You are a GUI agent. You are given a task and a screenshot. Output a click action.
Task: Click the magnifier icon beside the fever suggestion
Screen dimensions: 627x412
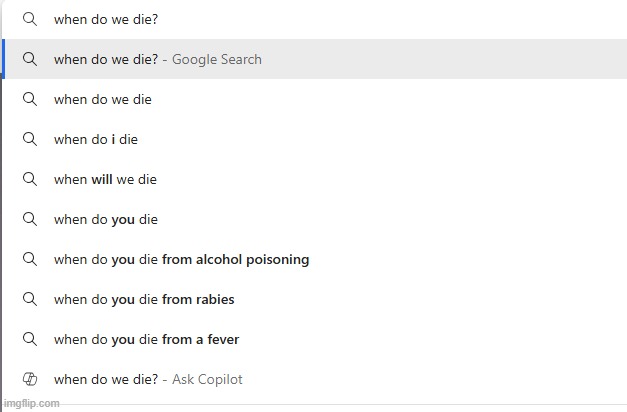tap(30, 339)
